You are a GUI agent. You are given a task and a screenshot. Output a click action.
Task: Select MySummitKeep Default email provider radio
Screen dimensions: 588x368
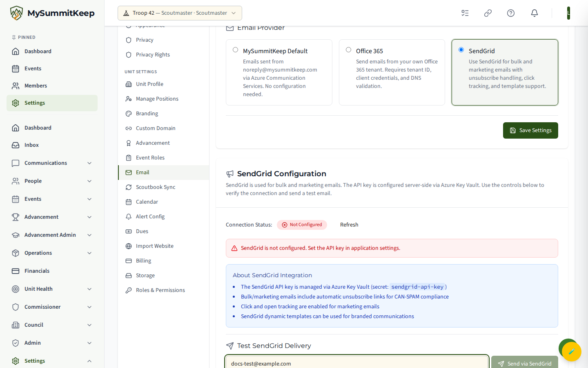235,50
